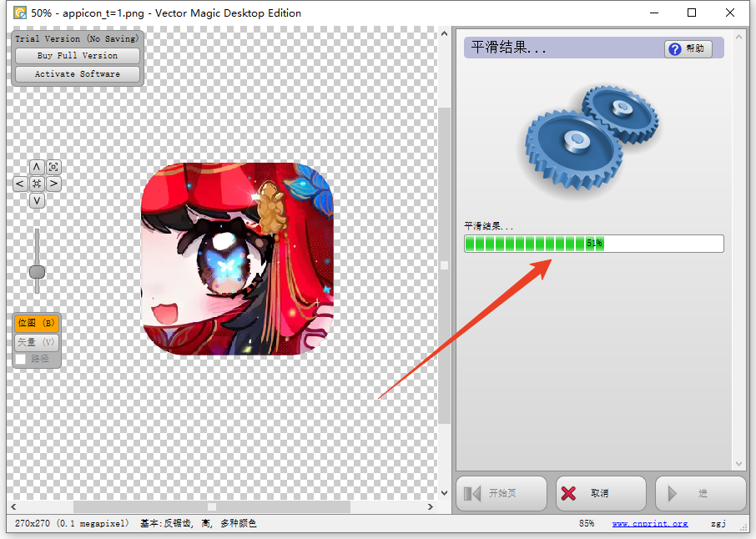Viewport: 756px width, 539px height.
Task: Switch to vector view 矢量 (V)
Action: [x=37, y=342]
